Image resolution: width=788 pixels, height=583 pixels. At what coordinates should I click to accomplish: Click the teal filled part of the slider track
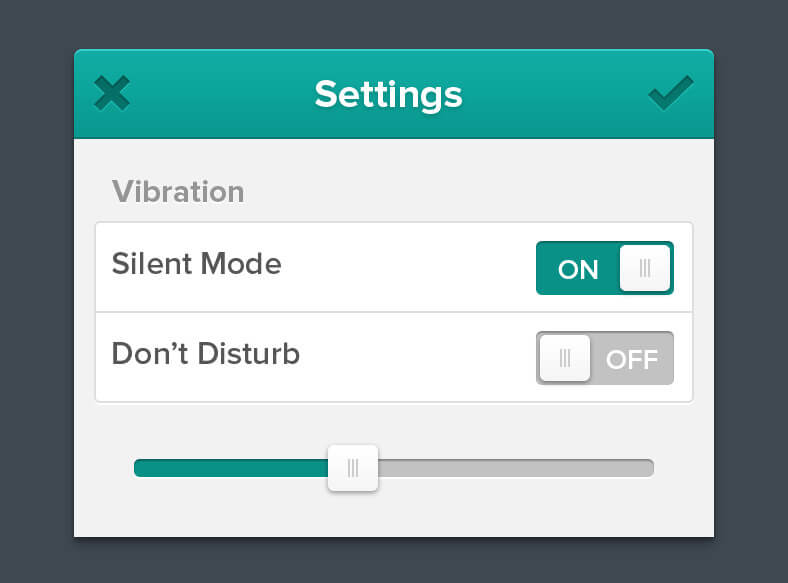[230, 468]
